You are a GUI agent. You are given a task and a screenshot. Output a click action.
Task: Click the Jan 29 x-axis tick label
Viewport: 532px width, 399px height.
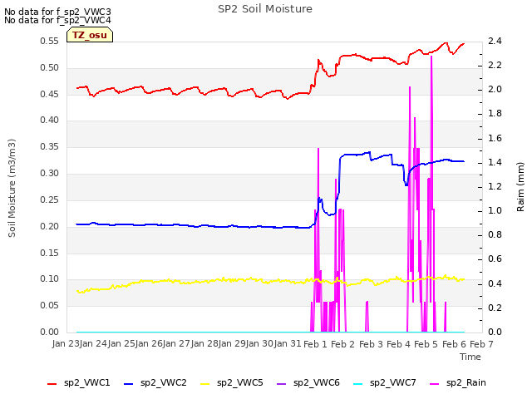click(x=233, y=343)
